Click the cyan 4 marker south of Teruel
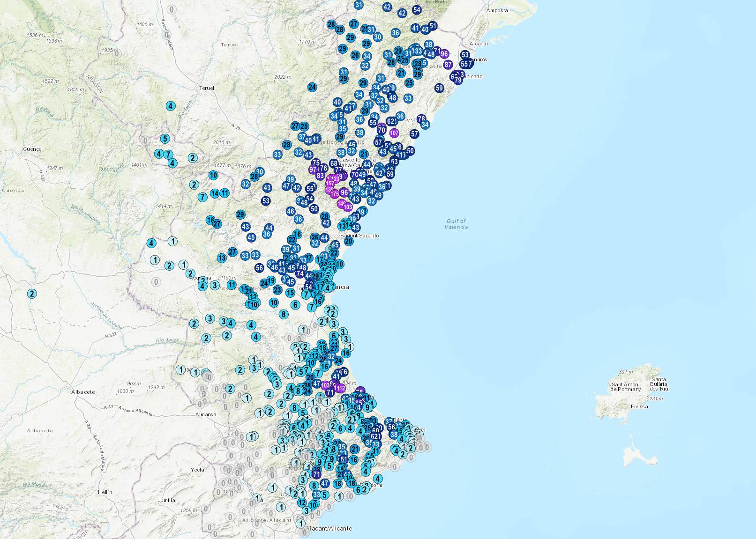756x539 pixels. 170,106
